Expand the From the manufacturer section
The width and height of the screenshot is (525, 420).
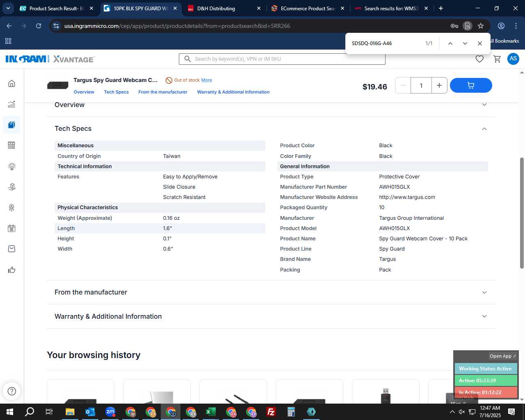[x=484, y=292]
